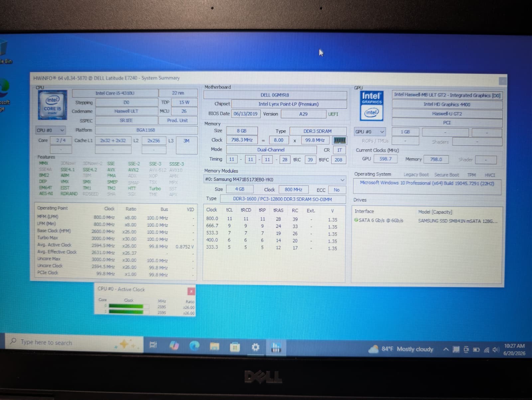This screenshot has height=400, width=532.
Task: Click the 22 nm process field
Action: (x=178, y=93)
